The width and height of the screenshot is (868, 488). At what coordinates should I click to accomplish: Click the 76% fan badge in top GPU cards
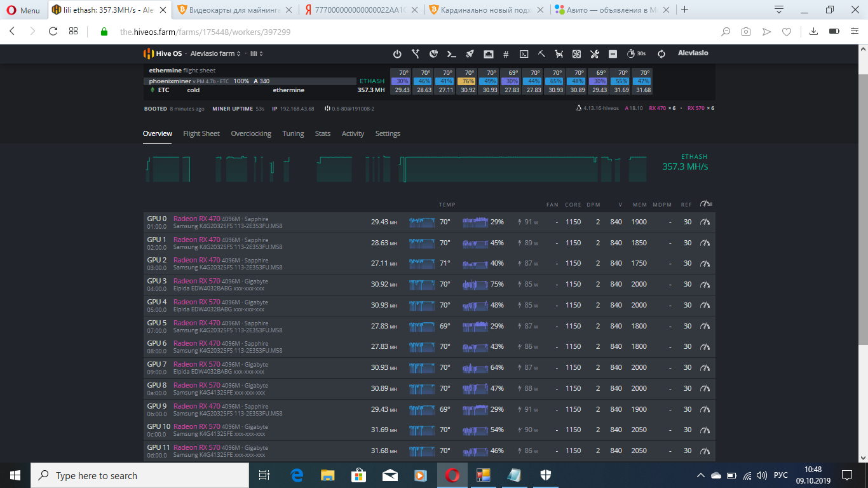(x=467, y=81)
